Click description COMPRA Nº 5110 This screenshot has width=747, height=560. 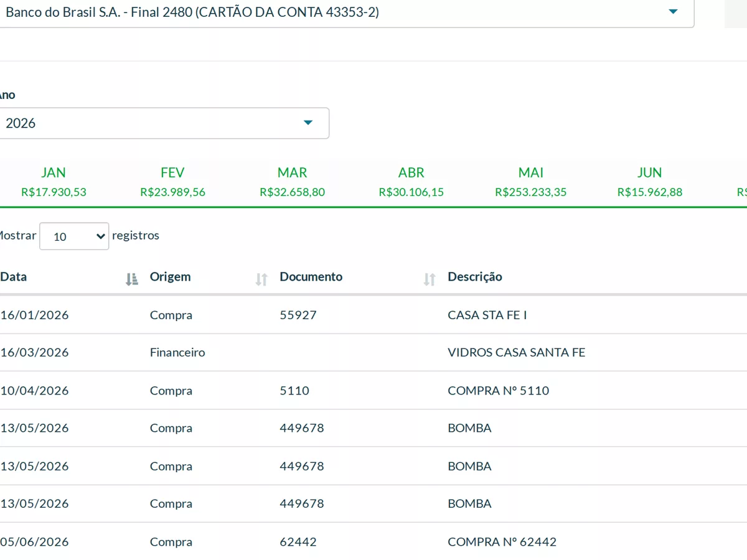[x=499, y=391]
